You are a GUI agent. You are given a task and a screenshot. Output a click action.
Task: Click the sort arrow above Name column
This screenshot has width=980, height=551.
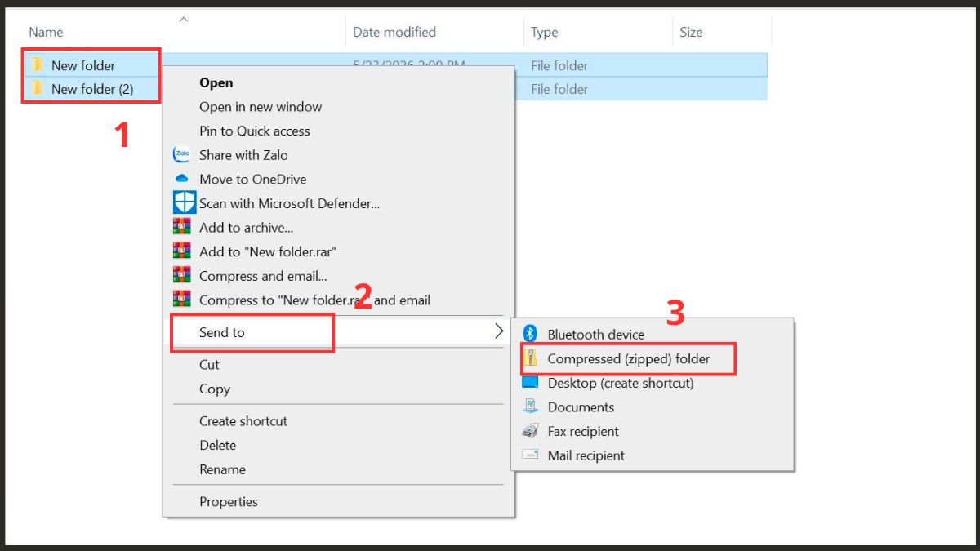pos(184,18)
